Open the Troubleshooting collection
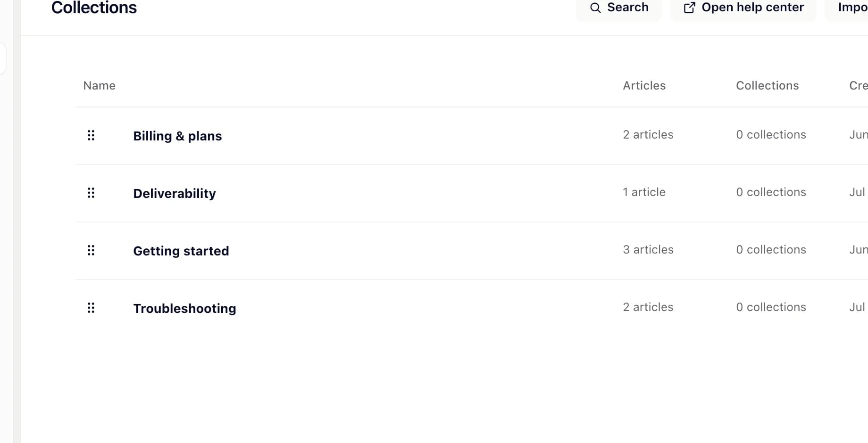The width and height of the screenshot is (868, 443). pos(184,308)
